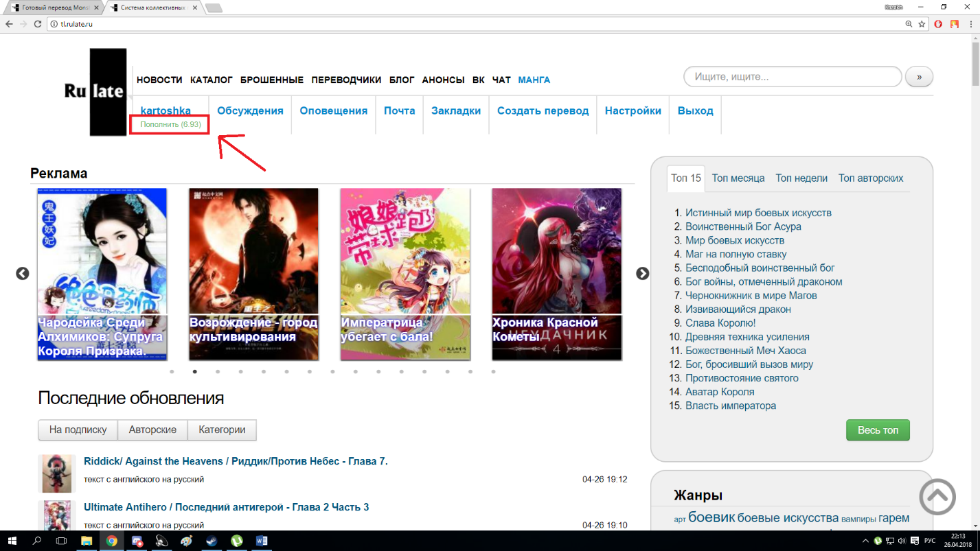This screenshot has width=980, height=551.
Task: Submit search with the » button
Action: pos(919,77)
